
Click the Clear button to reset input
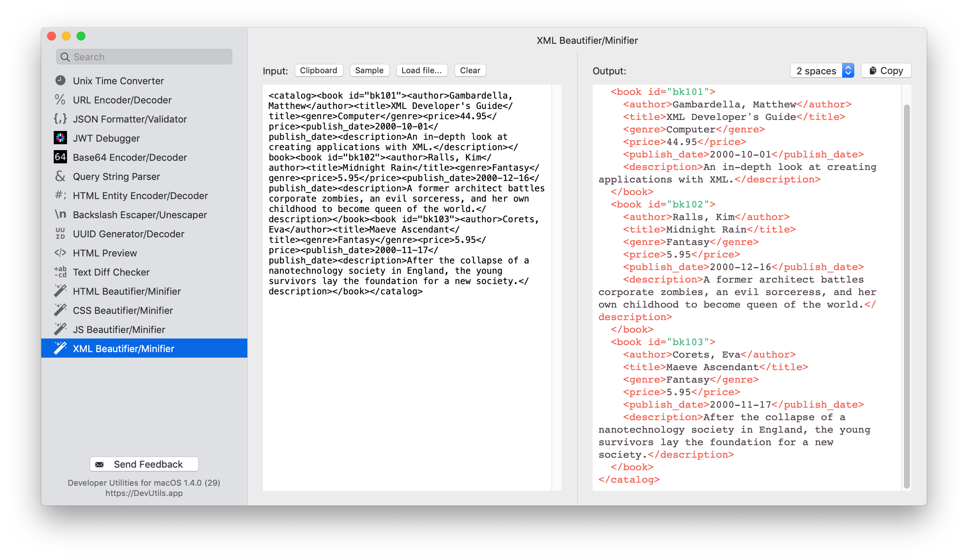pyautogui.click(x=470, y=70)
